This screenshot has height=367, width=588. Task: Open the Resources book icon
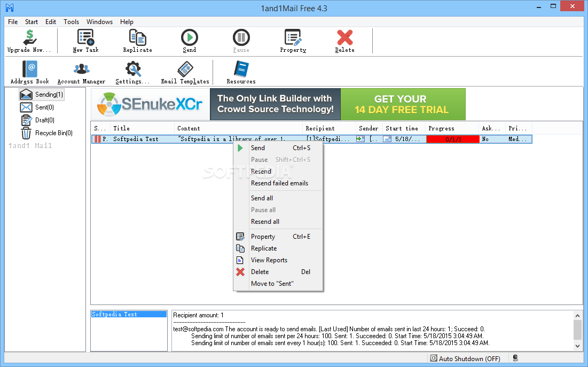click(x=241, y=73)
